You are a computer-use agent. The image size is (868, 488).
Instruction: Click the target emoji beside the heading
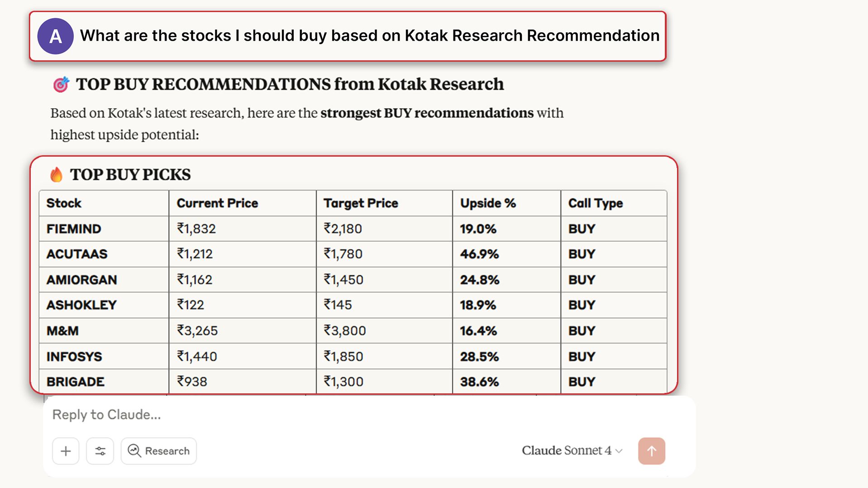(x=62, y=83)
